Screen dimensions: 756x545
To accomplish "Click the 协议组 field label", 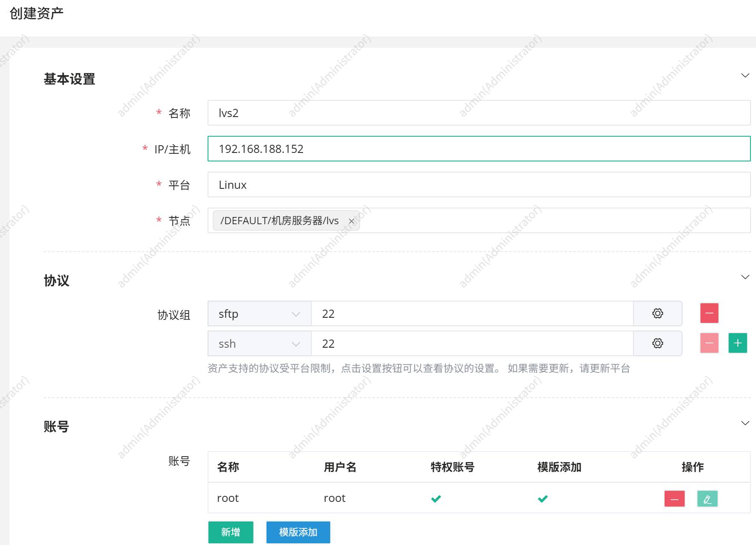I will (x=174, y=315).
